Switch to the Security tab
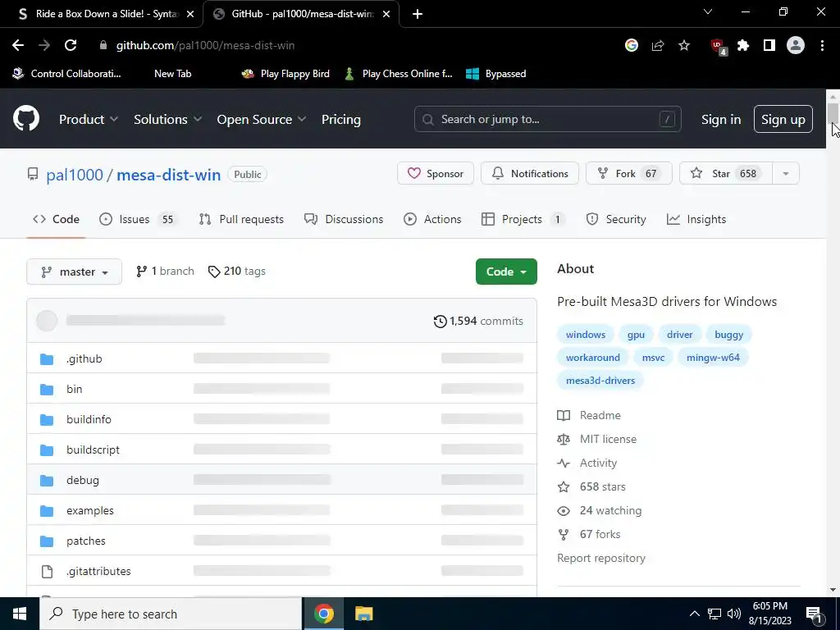 pos(616,219)
